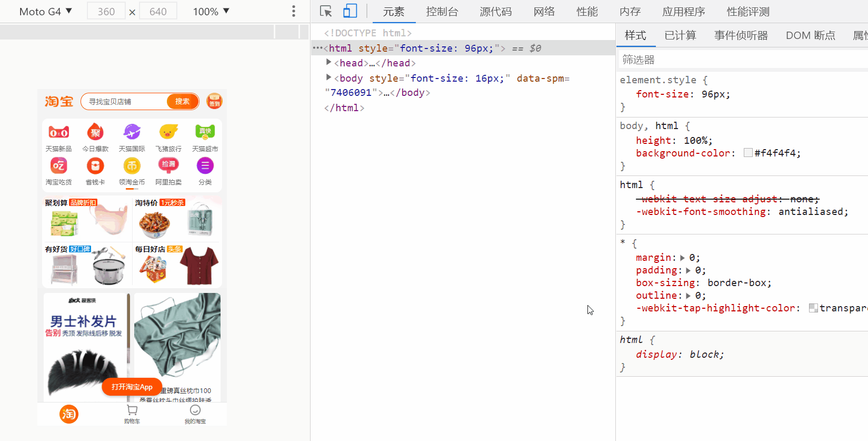The height and width of the screenshot is (441, 868).
Task: Click the height field showing 640
Action: click(158, 11)
